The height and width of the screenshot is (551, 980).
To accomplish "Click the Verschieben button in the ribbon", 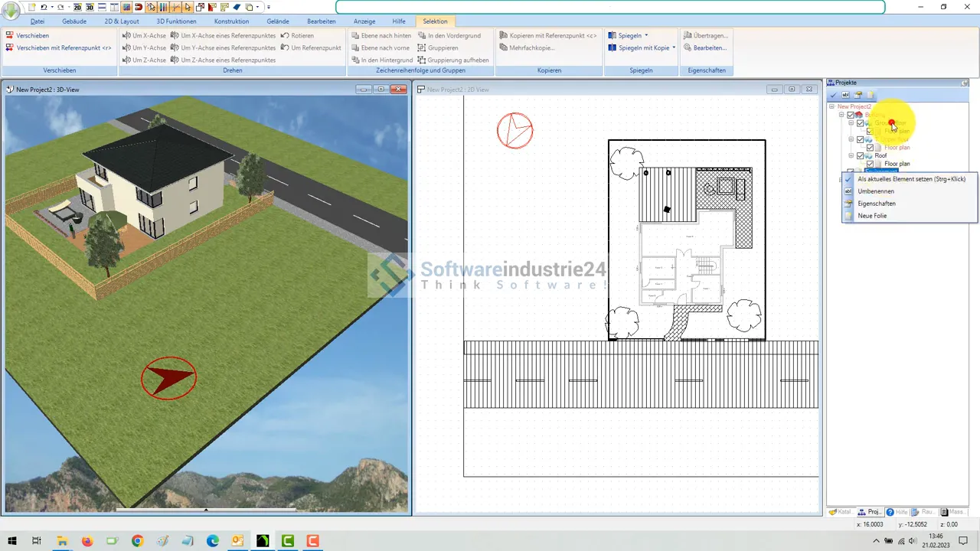I will click(x=32, y=35).
